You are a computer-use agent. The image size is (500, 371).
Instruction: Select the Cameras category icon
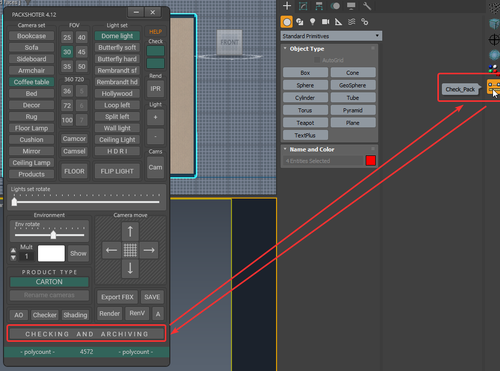point(325,22)
